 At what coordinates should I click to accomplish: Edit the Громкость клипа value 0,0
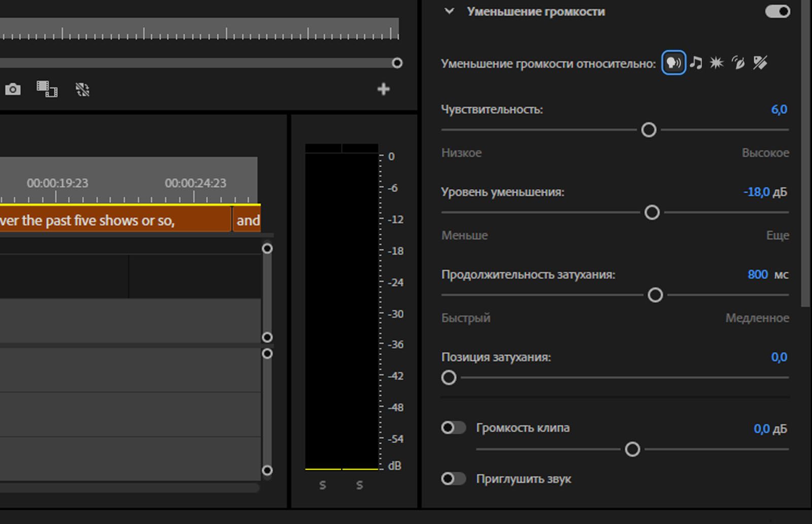(762, 429)
